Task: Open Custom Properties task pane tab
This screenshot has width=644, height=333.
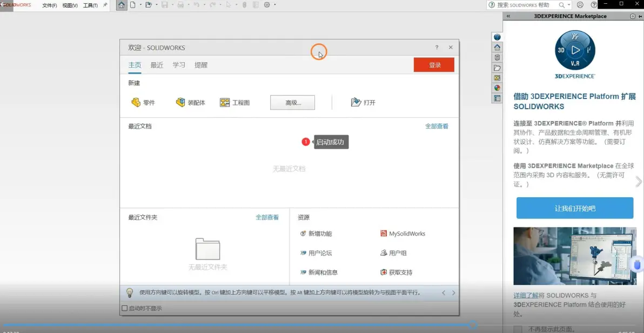Action: [x=497, y=98]
